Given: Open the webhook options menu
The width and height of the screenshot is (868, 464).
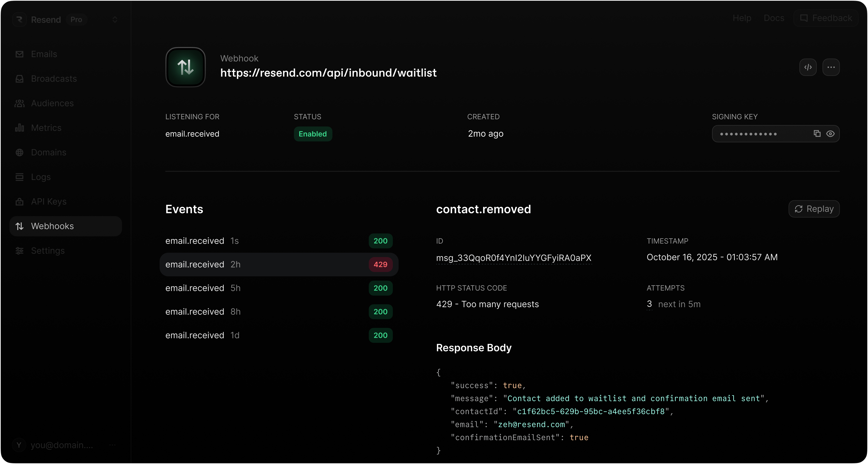Looking at the screenshot, I should click(831, 67).
